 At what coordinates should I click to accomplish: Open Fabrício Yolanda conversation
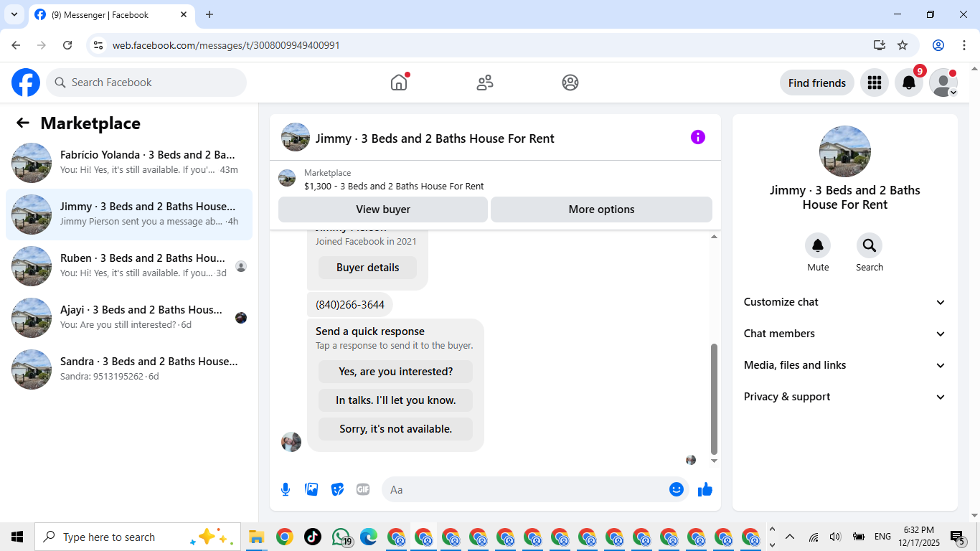click(129, 163)
